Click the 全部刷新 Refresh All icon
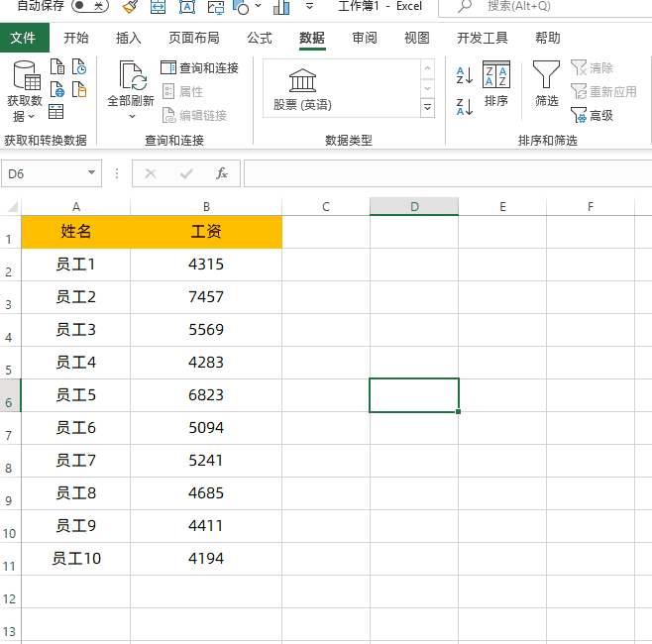 click(132, 75)
